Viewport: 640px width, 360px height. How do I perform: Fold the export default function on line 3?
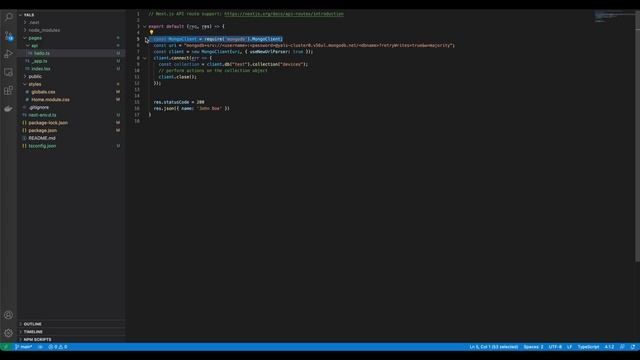tap(144, 27)
